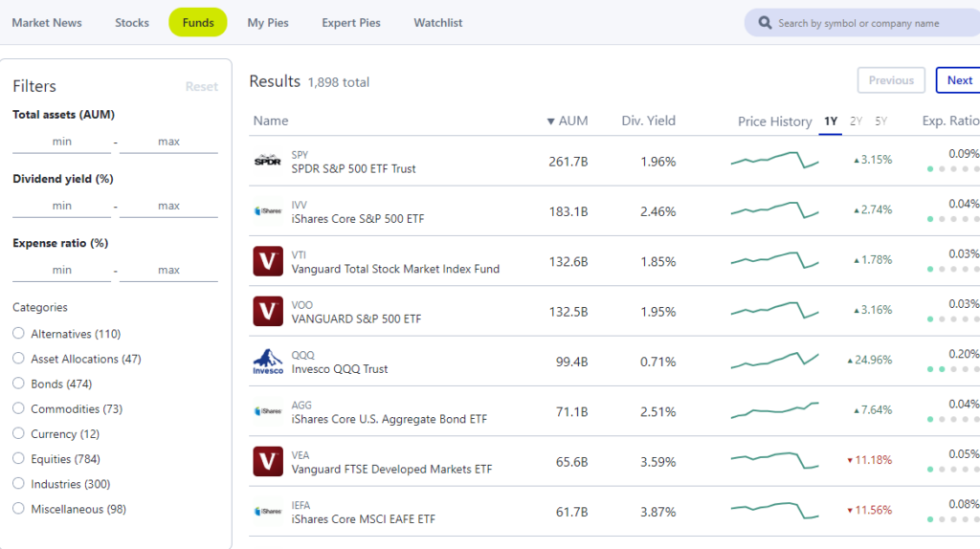Screen dimensions: 980x549
Task: Select the Industries (300) category
Action: tap(18, 483)
